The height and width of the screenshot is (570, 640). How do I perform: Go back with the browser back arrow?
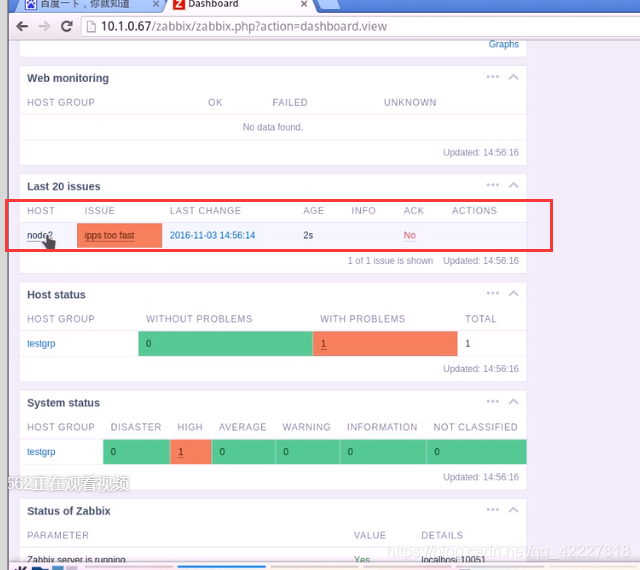pos(22,27)
